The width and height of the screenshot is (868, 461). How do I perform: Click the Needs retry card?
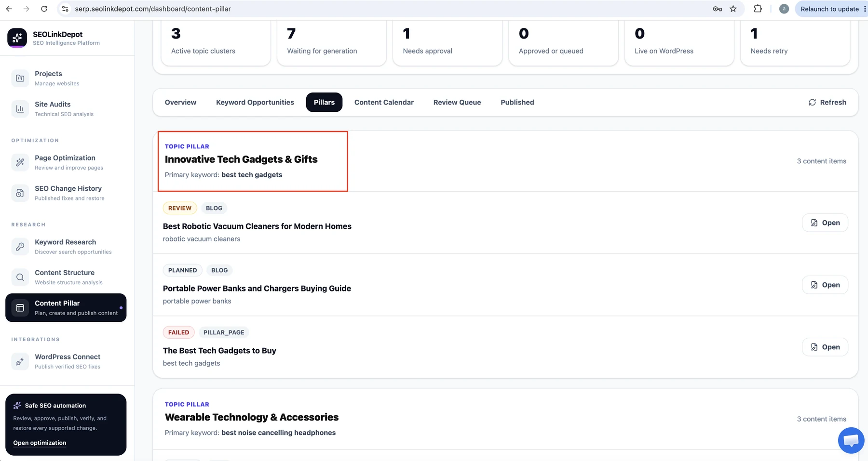pos(795,43)
